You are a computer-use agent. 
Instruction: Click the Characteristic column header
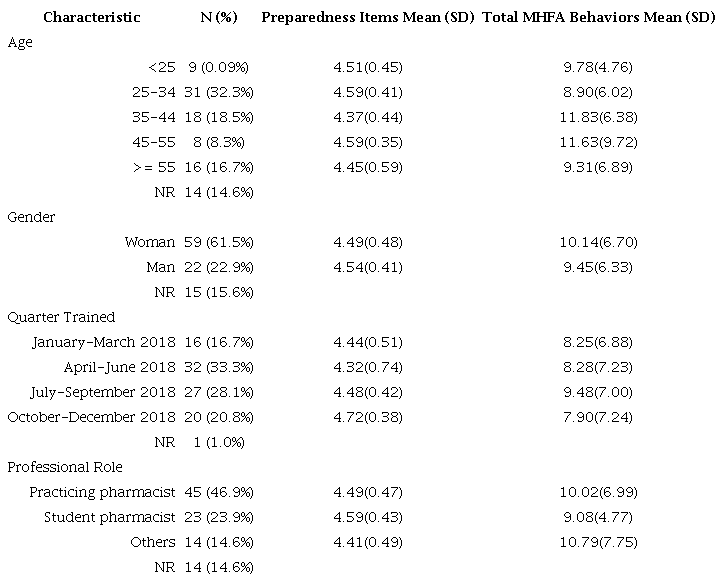91,18
